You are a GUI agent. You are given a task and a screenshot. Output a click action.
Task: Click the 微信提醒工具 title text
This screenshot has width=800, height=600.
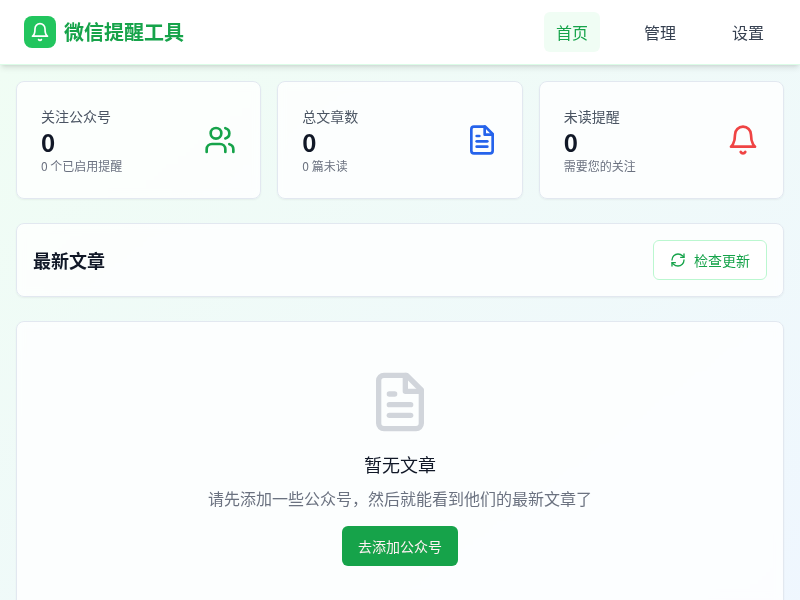[124, 33]
